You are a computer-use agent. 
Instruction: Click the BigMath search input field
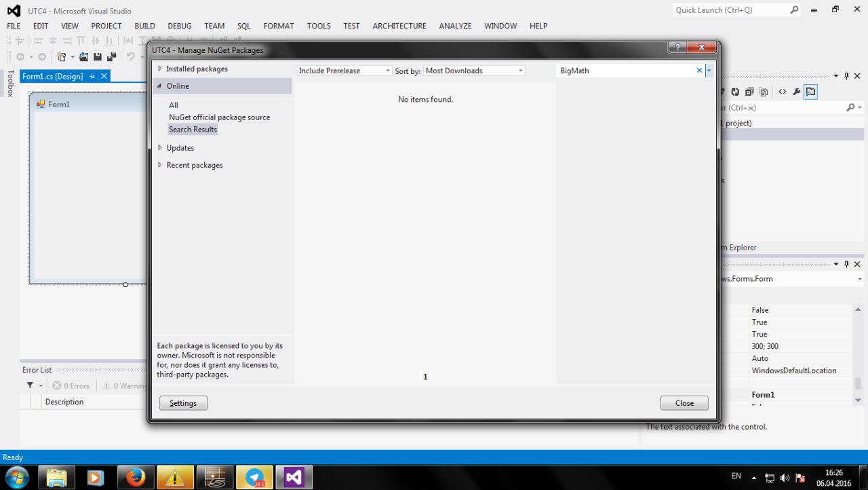click(626, 71)
